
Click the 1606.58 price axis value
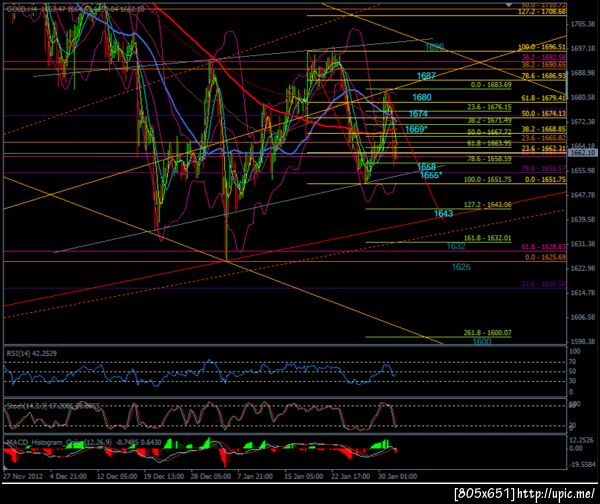tap(583, 317)
